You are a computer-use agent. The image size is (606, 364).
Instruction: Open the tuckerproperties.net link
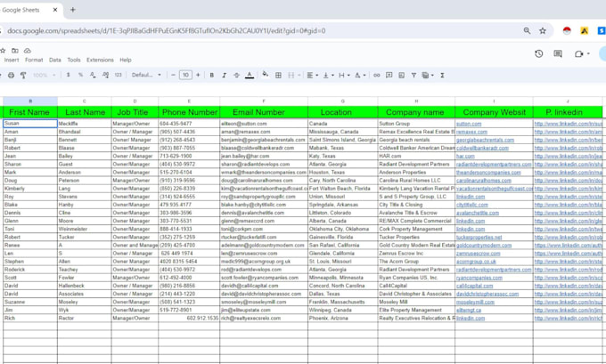click(479, 238)
